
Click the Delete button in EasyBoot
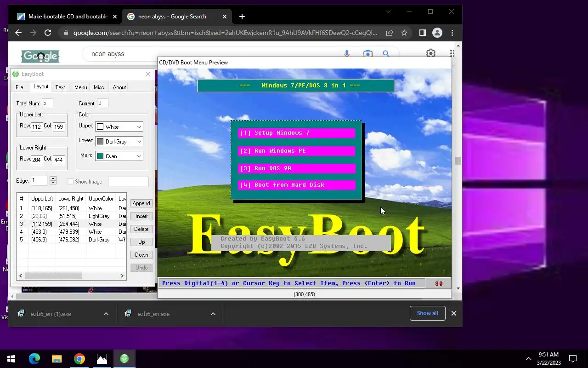coord(141,229)
